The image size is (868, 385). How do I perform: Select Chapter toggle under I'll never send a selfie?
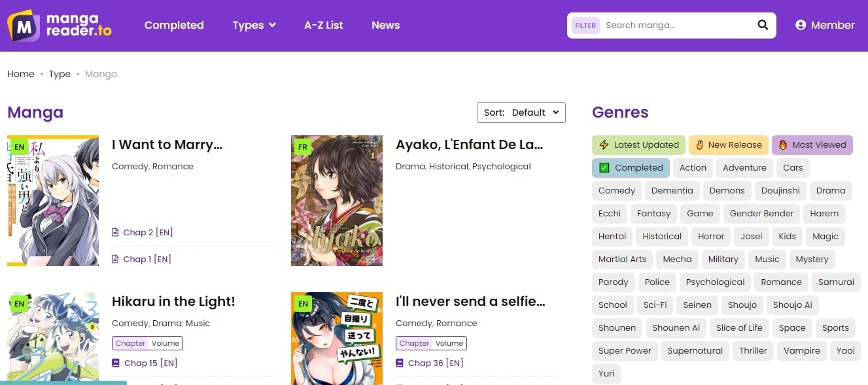(x=414, y=343)
